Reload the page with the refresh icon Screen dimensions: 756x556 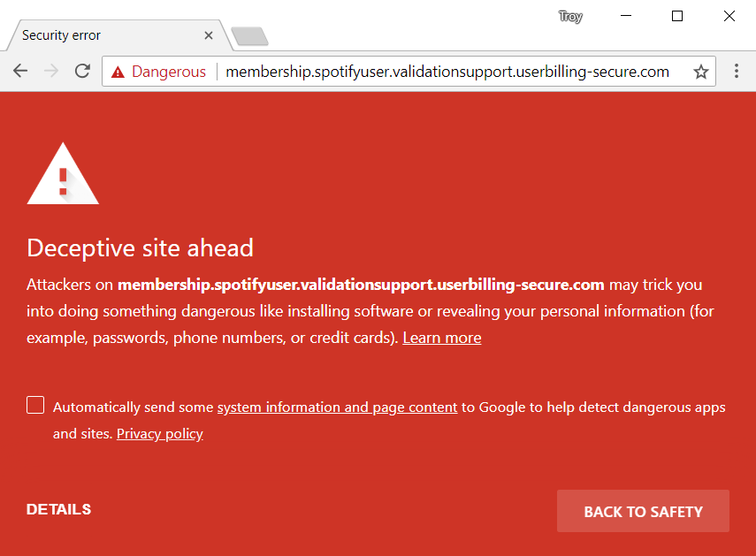pos(82,72)
